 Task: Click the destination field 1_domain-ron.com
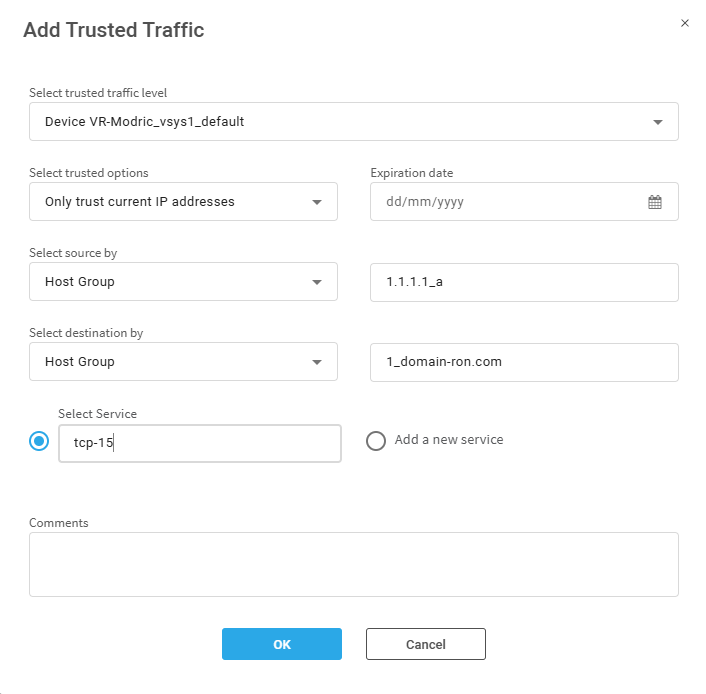pyautogui.click(x=524, y=362)
